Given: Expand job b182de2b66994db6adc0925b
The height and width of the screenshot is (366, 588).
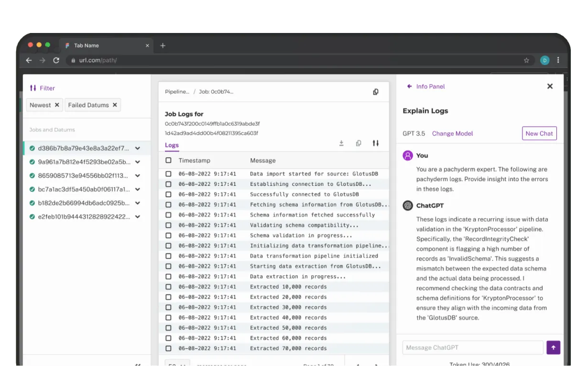Looking at the screenshot, I should tap(138, 203).
